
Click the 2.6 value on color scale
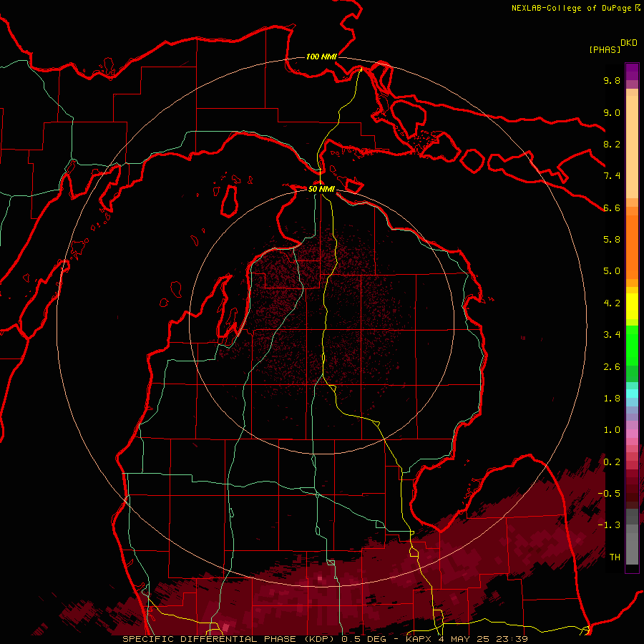(612, 367)
